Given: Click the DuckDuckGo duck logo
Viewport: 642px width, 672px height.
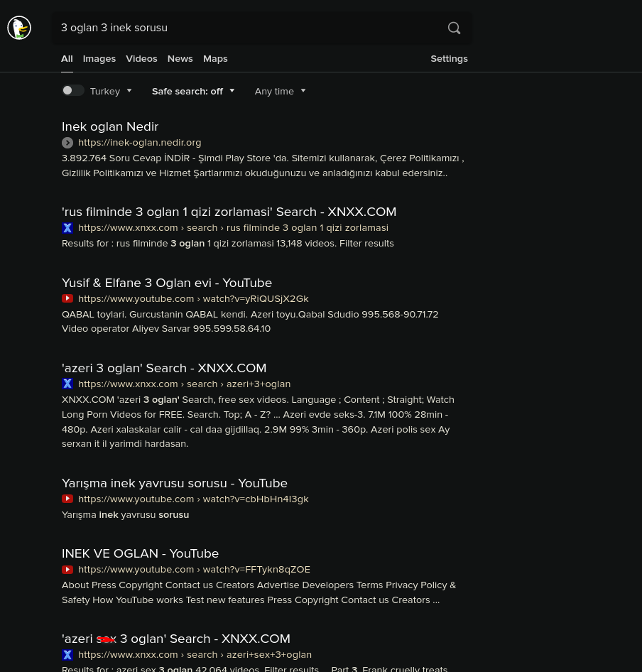Looking at the screenshot, I should [x=19, y=28].
